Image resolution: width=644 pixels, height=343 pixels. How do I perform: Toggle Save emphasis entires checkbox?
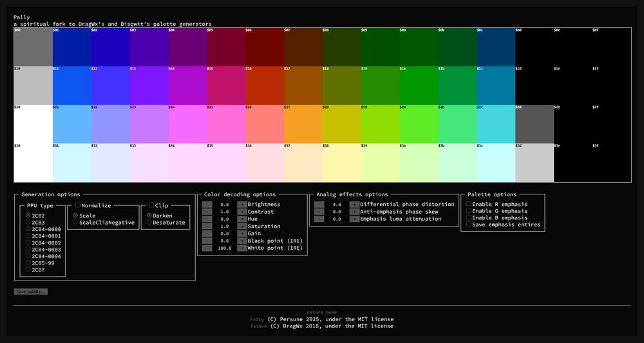(469, 224)
